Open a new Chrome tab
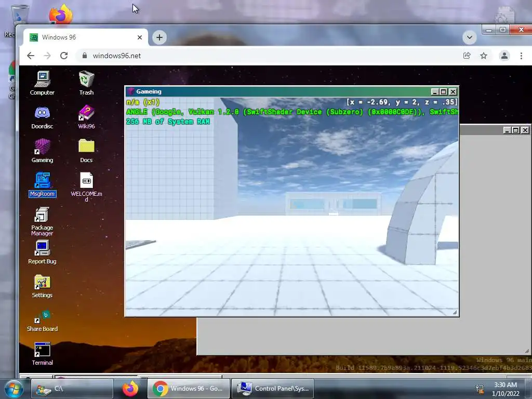Viewport: 532px width, 399px height. point(159,37)
